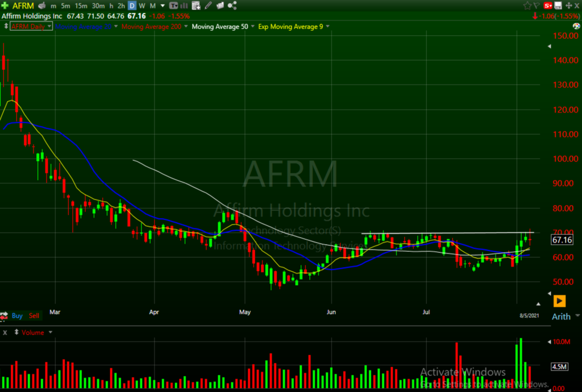Click the Sell button
This screenshot has width=582, height=392.
[x=34, y=316]
